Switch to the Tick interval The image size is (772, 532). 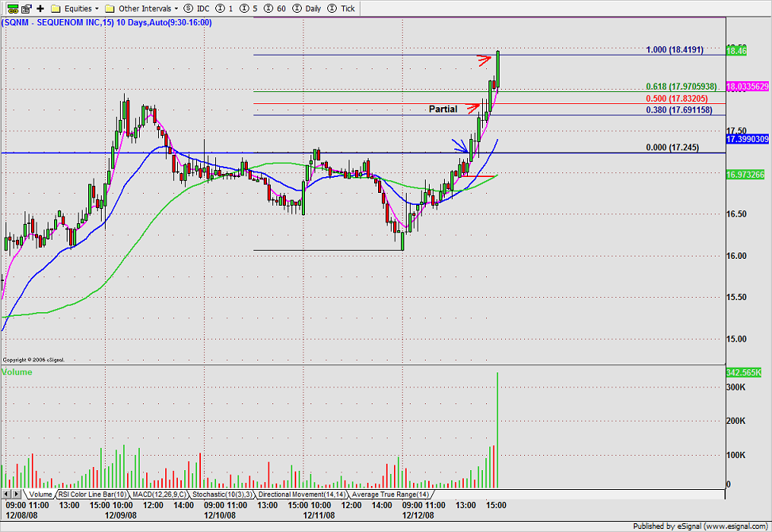tap(342, 9)
